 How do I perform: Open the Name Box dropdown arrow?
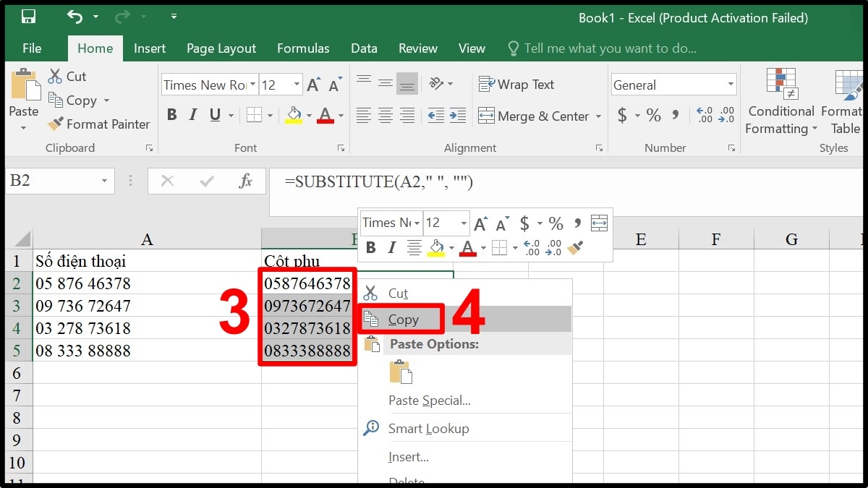(105, 181)
